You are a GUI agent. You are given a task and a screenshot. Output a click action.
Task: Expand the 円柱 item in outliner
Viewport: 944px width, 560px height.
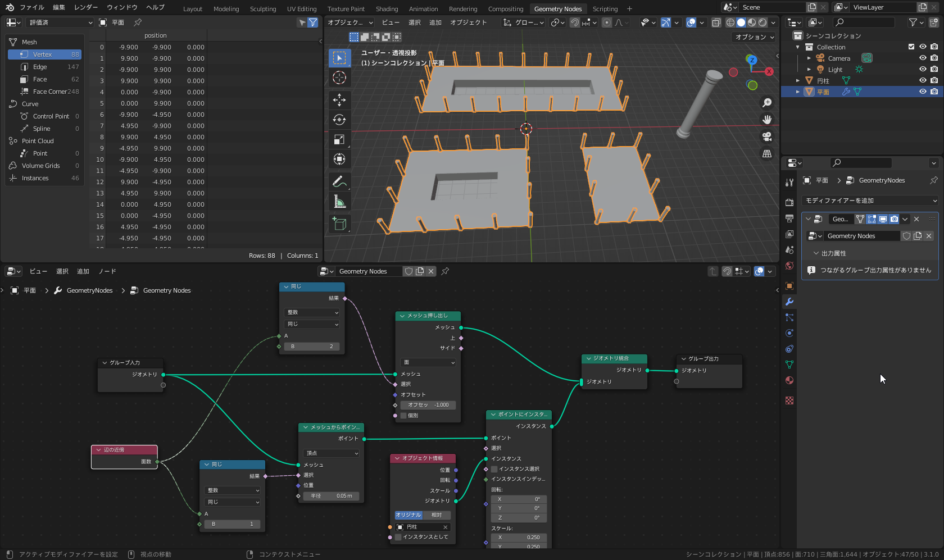pyautogui.click(x=798, y=81)
